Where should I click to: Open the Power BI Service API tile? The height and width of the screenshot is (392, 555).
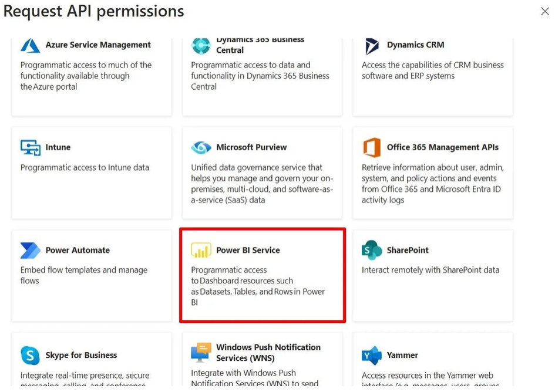coord(263,275)
